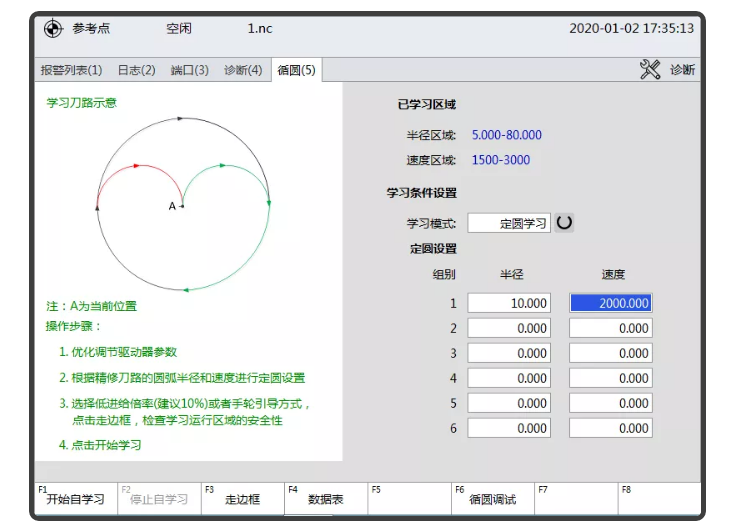Click the 半径 column header

pos(511,274)
